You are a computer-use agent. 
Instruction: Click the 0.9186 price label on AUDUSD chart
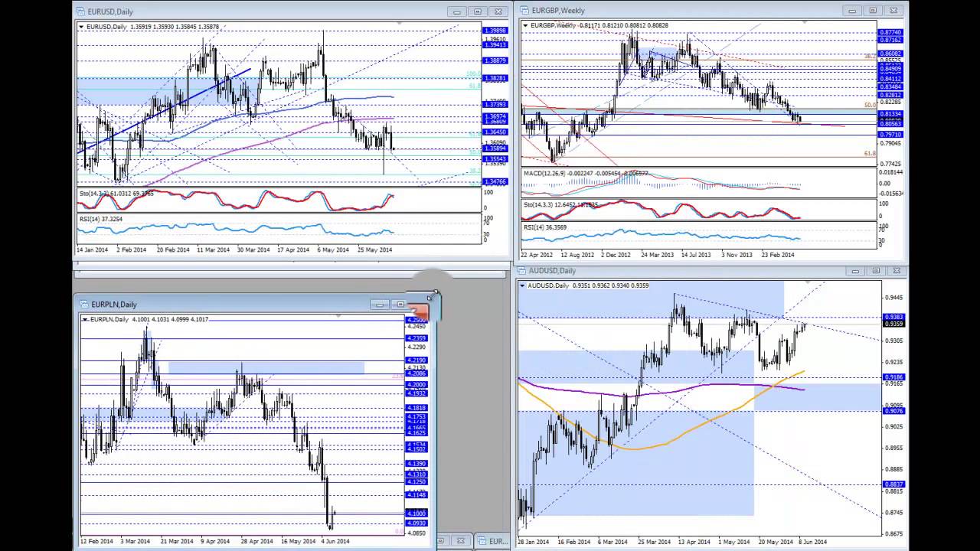coord(893,377)
